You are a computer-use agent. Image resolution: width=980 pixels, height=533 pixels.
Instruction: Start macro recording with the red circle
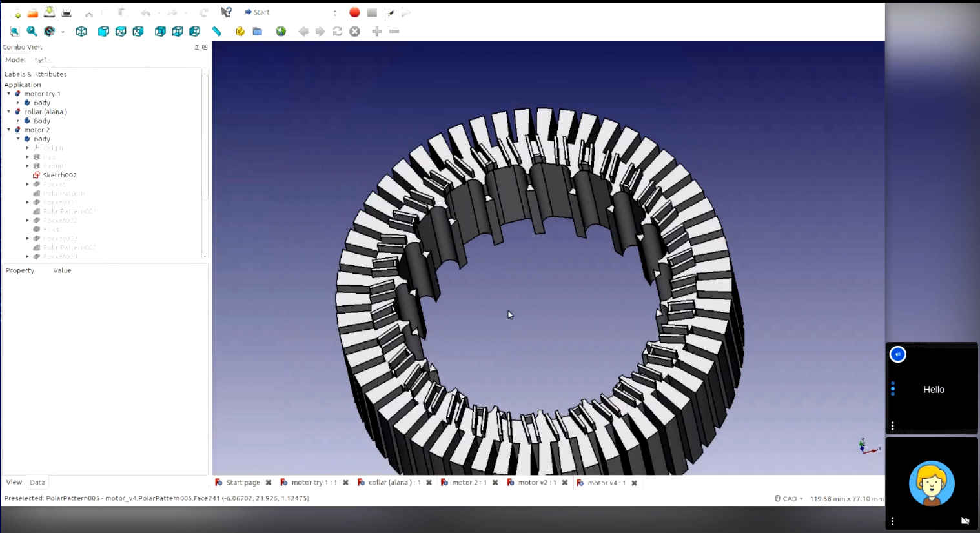(x=354, y=12)
